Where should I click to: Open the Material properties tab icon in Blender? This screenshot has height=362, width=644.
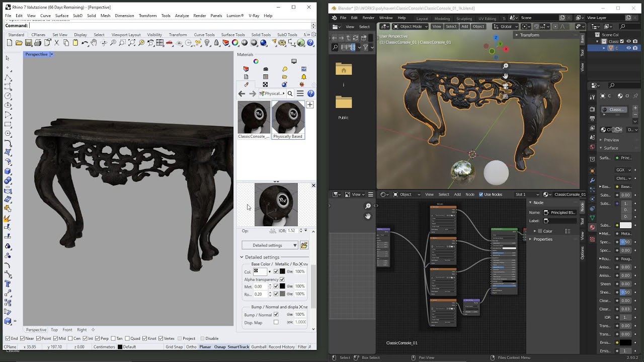(592, 227)
